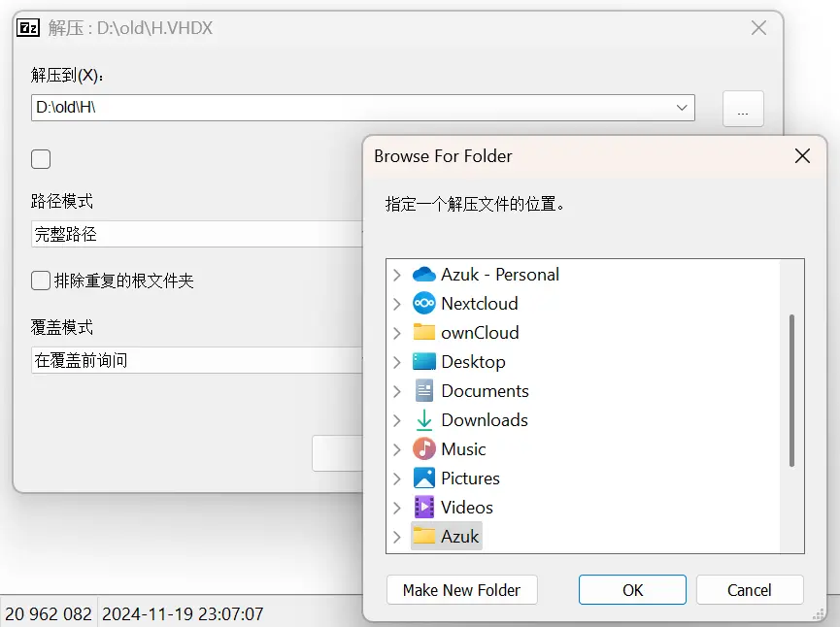This screenshot has height=627, width=840.
Task: Open the 解压到 path dropdown arrow
Action: pos(682,108)
